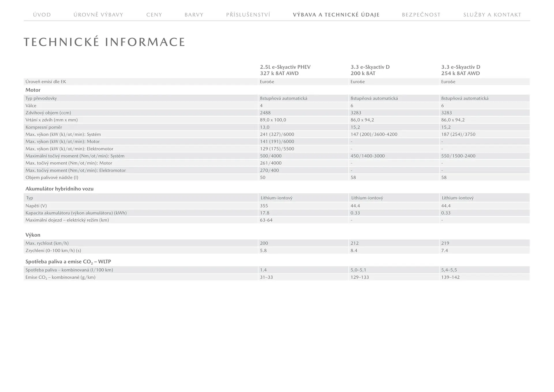Open the BARVY navigation tab

[194, 15]
